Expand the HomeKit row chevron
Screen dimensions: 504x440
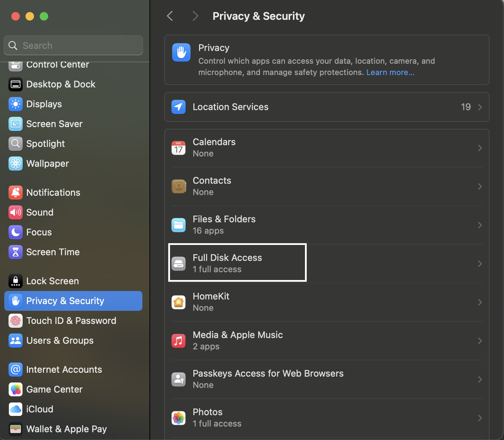click(x=480, y=302)
